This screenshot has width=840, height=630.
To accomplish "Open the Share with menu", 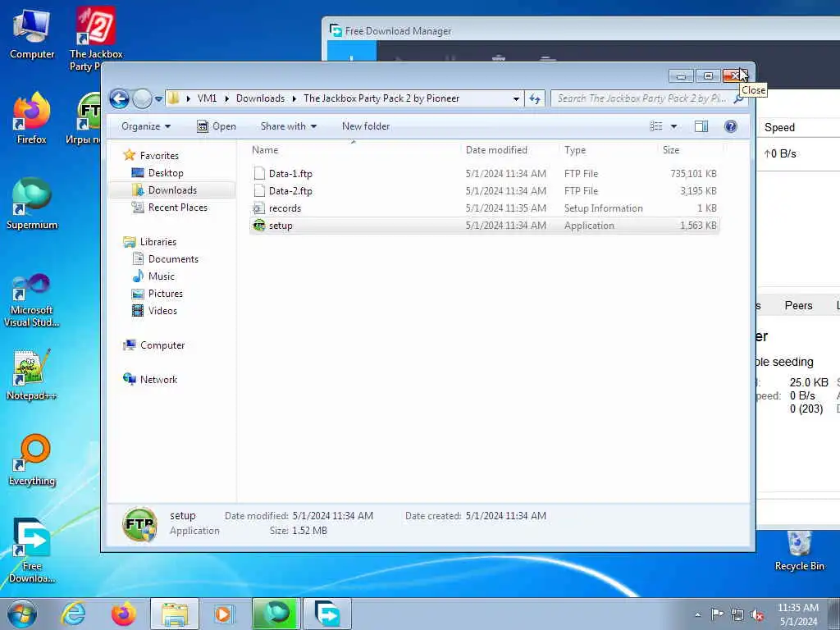I will tap(288, 126).
